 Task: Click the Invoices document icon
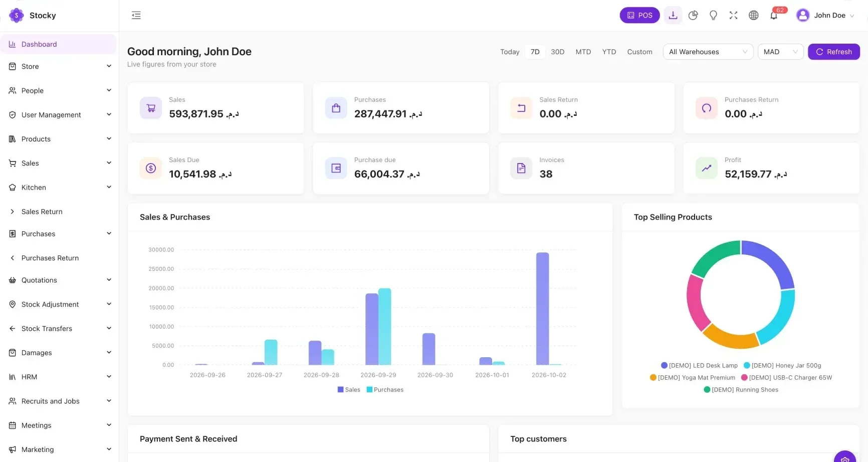click(x=521, y=168)
